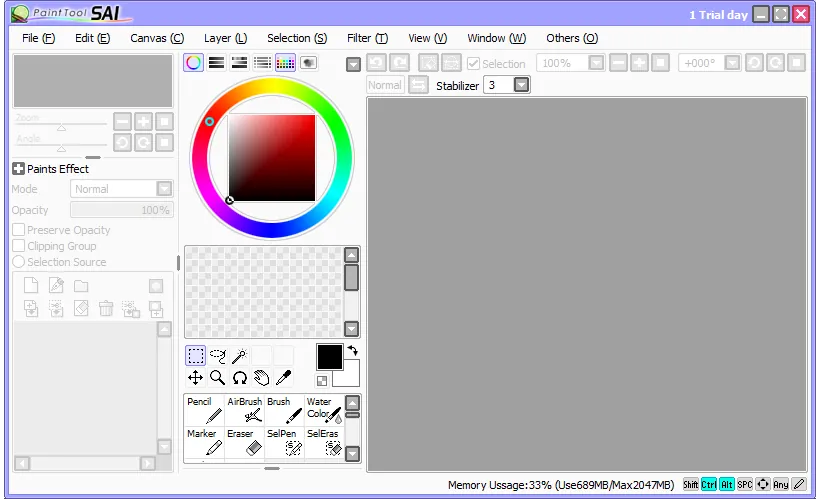Select the Rotate view tool
The height and width of the screenshot is (500, 820).
[240, 378]
